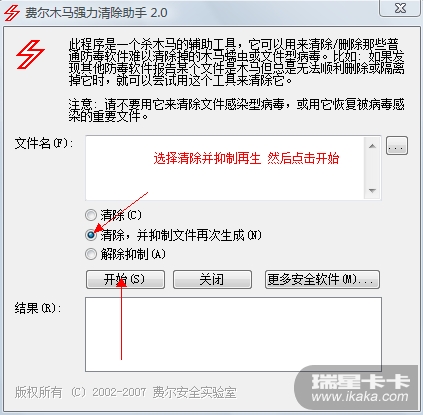Click inside the 文件名 text area
The width and height of the screenshot is (423, 415).
click(x=225, y=168)
